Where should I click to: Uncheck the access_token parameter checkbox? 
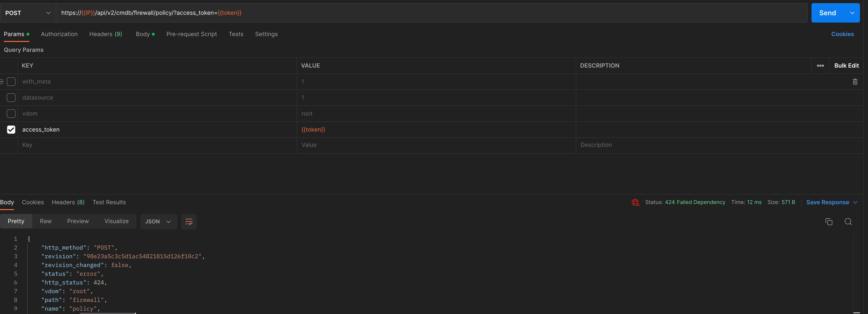[11, 130]
